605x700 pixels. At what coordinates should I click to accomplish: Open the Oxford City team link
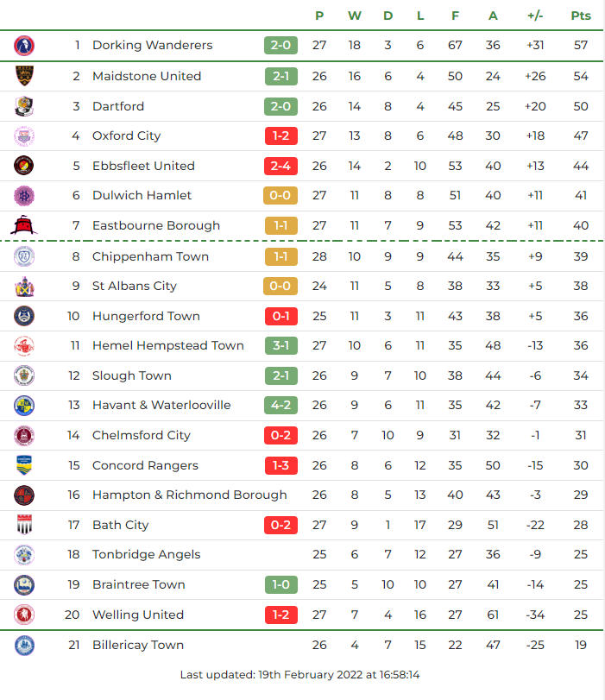tap(126, 136)
